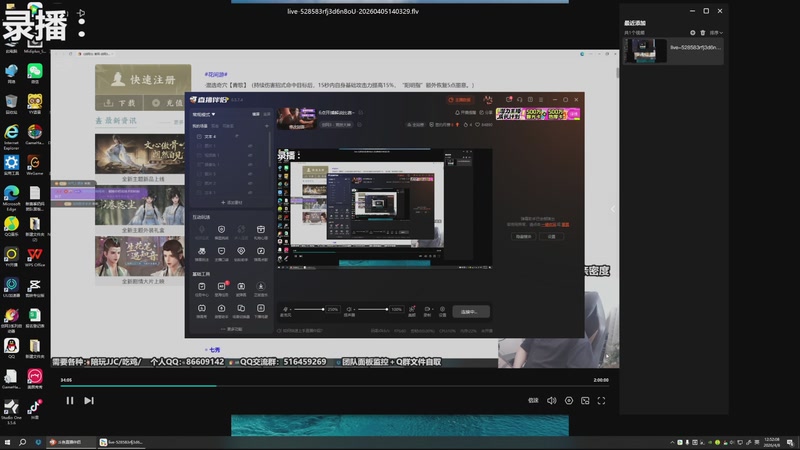Expand 更多功能 below the basic tools
800x450 pixels.
pyautogui.click(x=232, y=329)
